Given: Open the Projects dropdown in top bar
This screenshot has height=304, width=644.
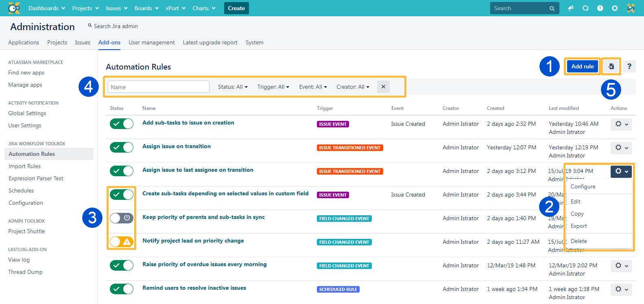Looking at the screenshot, I should (x=85, y=8).
